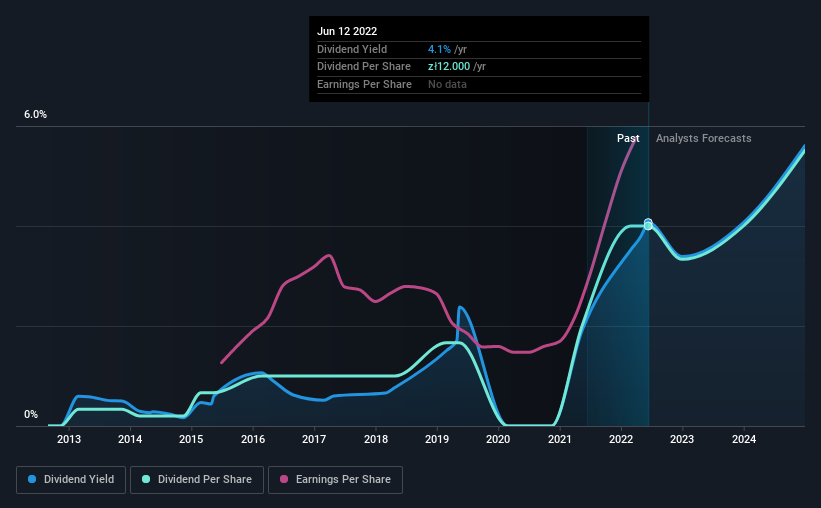Click the 2013 label on the x-axis
Image resolution: width=821 pixels, height=508 pixels.
pyautogui.click(x=69, y=439)
